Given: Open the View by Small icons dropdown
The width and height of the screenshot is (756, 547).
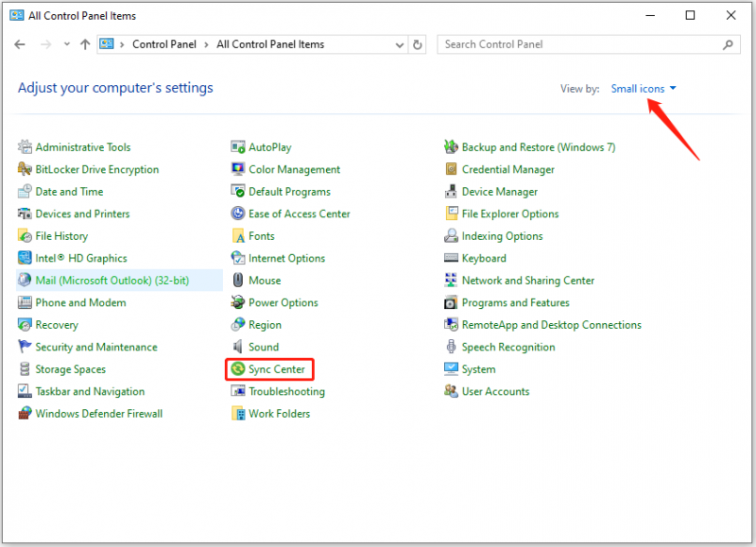Looking at the screenshot, I should [644, 89].
